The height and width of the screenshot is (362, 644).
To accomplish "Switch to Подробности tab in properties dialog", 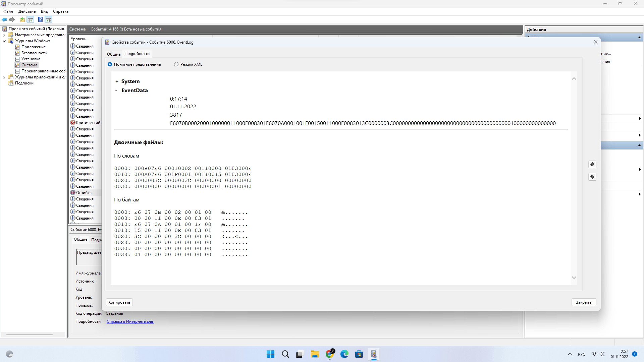I will (x=137, y=54).
